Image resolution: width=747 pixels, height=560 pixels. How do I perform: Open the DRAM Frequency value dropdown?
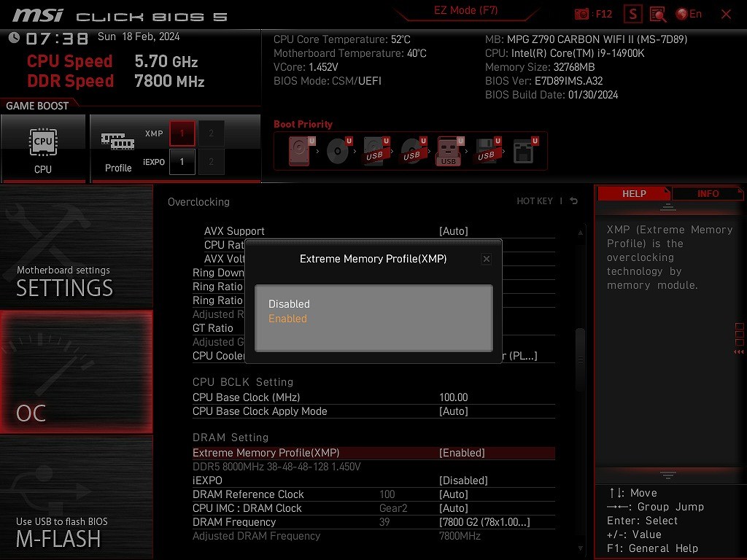(484, 522)
